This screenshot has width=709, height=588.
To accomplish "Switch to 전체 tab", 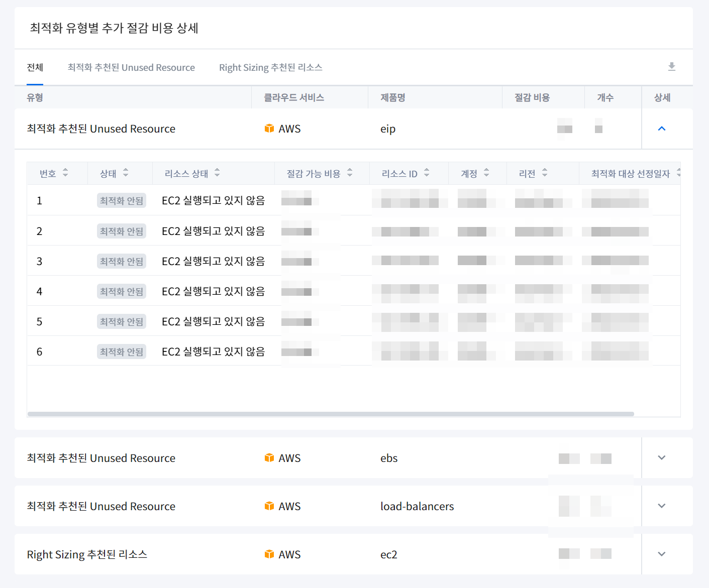I will (x=35, y=67).
